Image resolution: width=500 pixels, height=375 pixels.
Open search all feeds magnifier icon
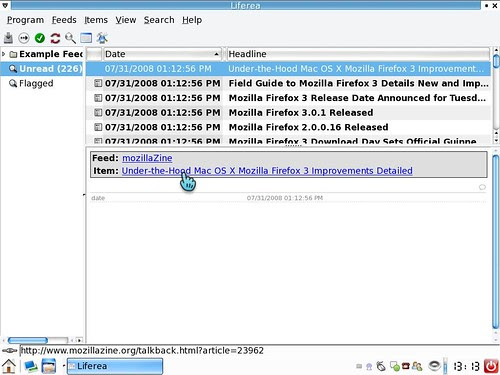click(x=70, y=38)
